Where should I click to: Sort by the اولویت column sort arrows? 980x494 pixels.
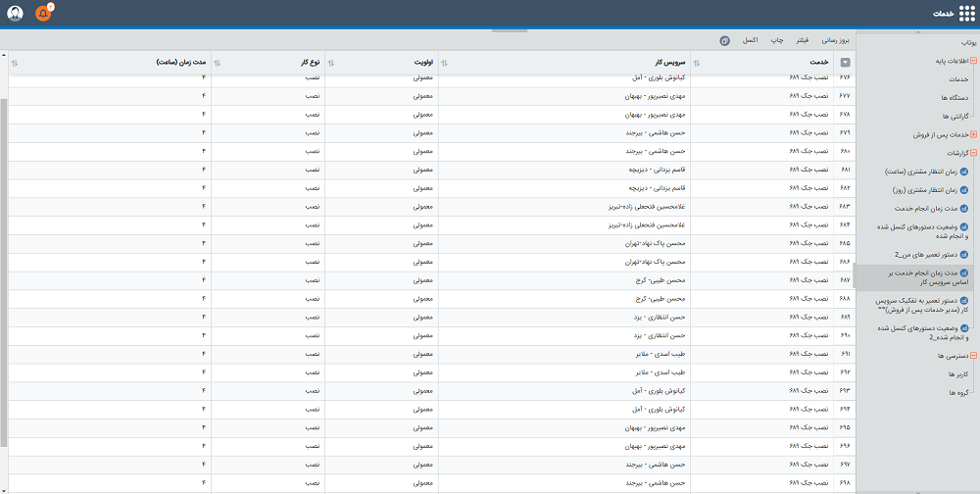[331, 63]
